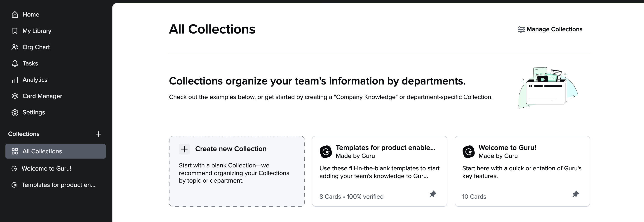
Task: Open Welcome to Guru! in sidebar
Action: [46, 169]
